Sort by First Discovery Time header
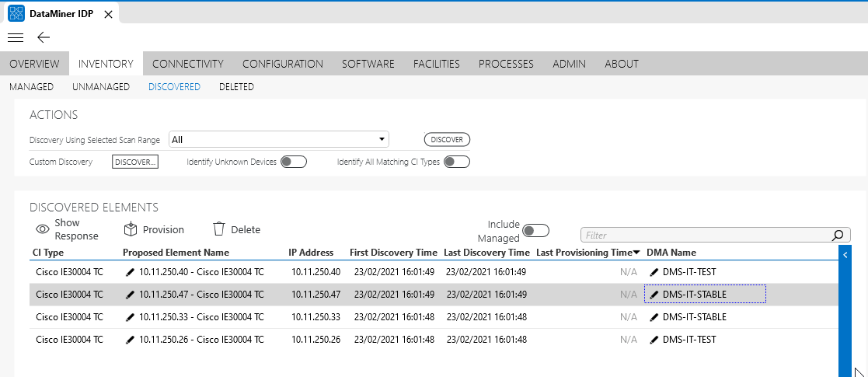 coord(393,253)
